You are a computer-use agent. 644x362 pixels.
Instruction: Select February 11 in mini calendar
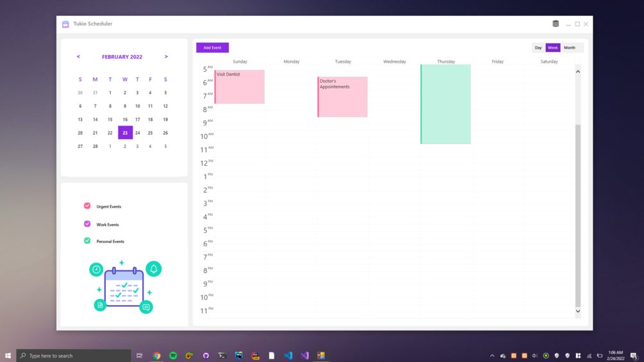point(151,106)
